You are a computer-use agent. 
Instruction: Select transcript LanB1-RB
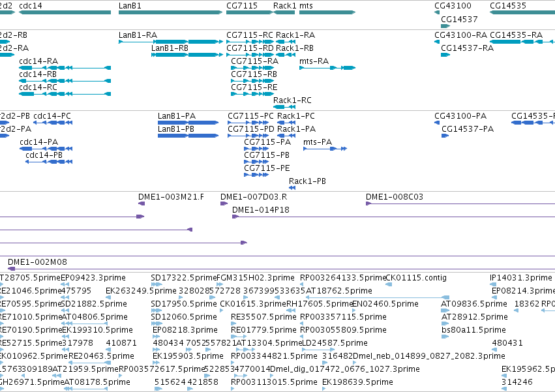point(187,55)
